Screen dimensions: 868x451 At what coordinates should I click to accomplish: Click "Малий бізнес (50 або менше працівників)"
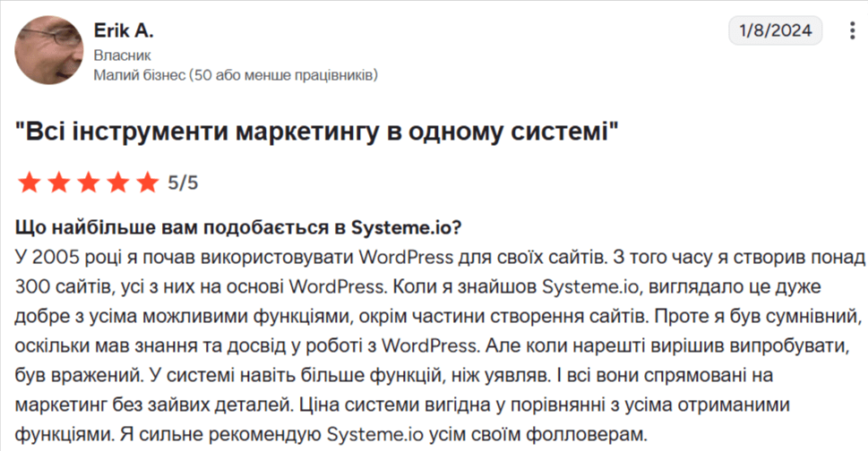coord(236,74)
